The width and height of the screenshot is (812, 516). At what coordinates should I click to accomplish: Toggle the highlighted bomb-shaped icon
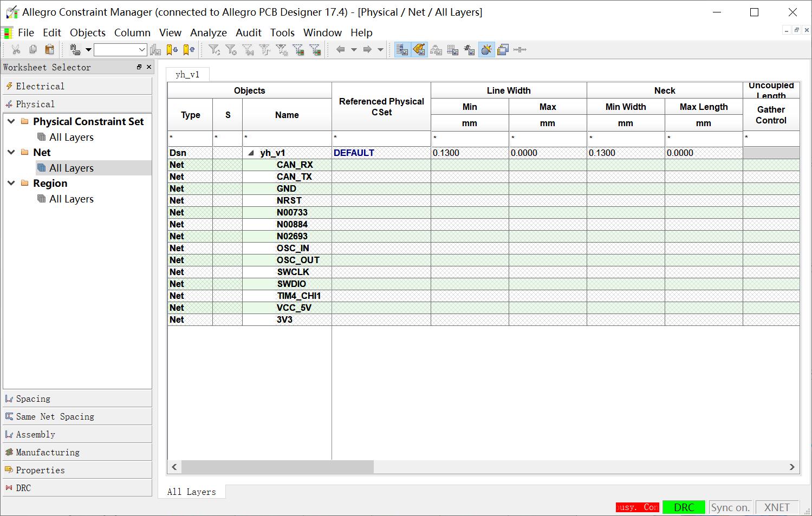pyautogui.click(x=486, y=50)
